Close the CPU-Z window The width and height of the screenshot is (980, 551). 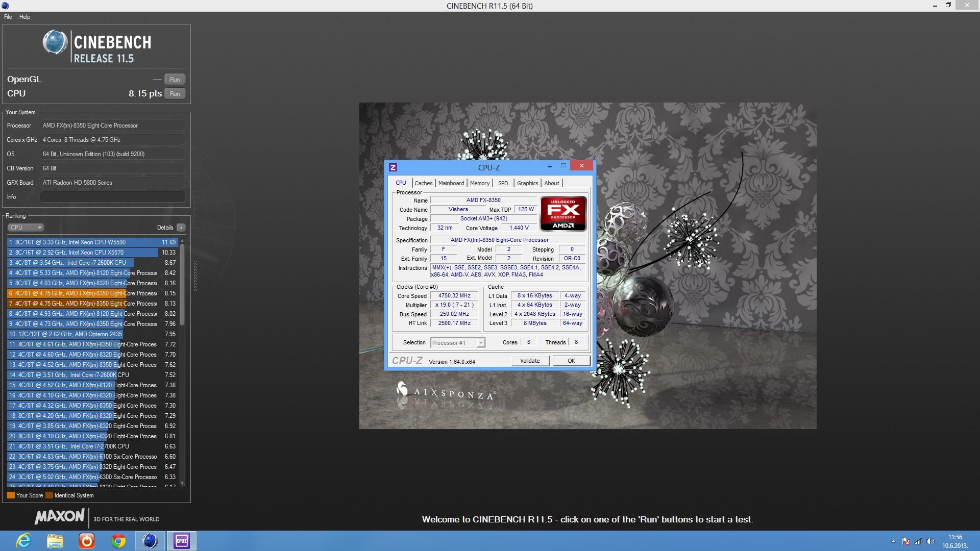581,166
